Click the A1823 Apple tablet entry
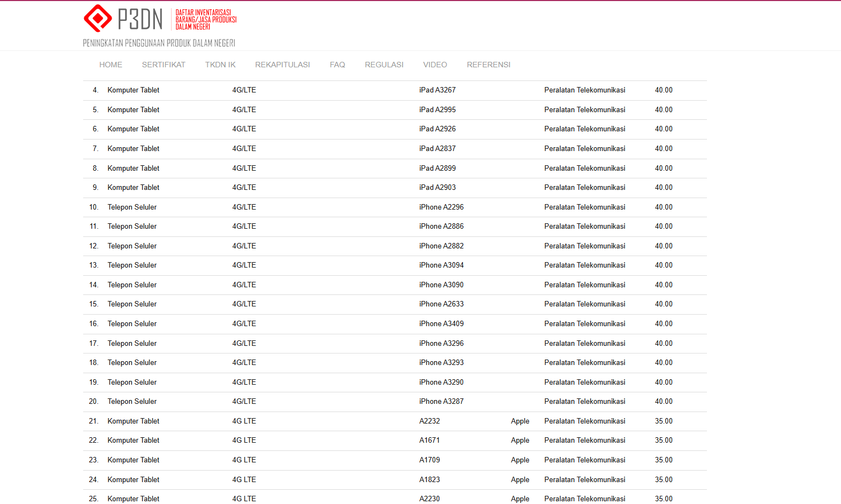 (430, 480)
